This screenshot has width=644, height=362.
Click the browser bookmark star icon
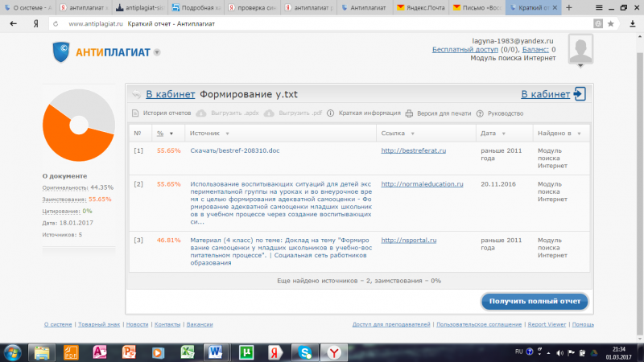click(611, 24)
